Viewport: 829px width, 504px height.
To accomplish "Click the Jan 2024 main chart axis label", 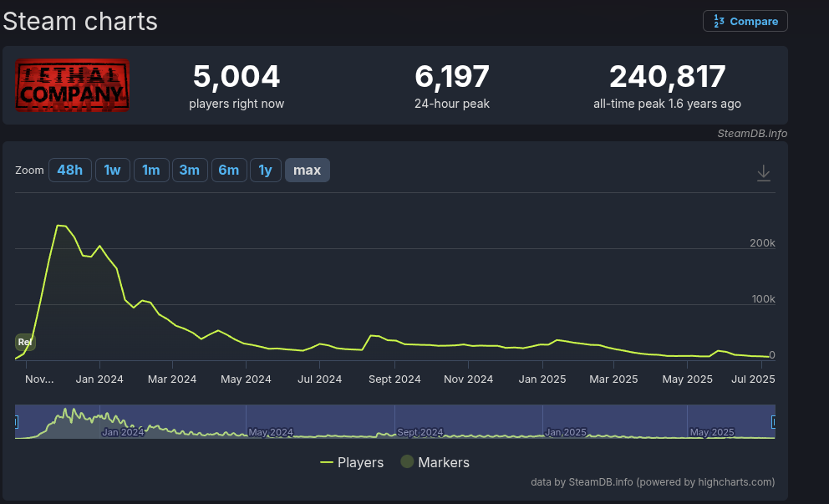I will [x=99, y=379].
